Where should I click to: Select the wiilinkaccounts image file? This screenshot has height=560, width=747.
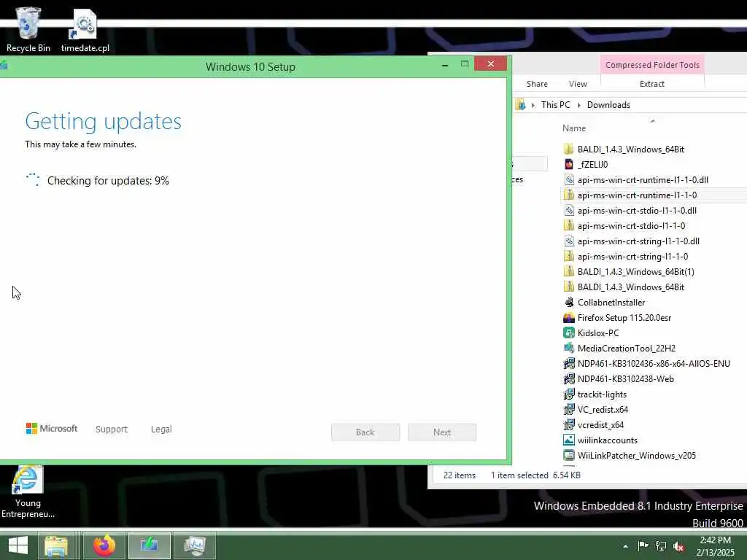pos(608,440)
